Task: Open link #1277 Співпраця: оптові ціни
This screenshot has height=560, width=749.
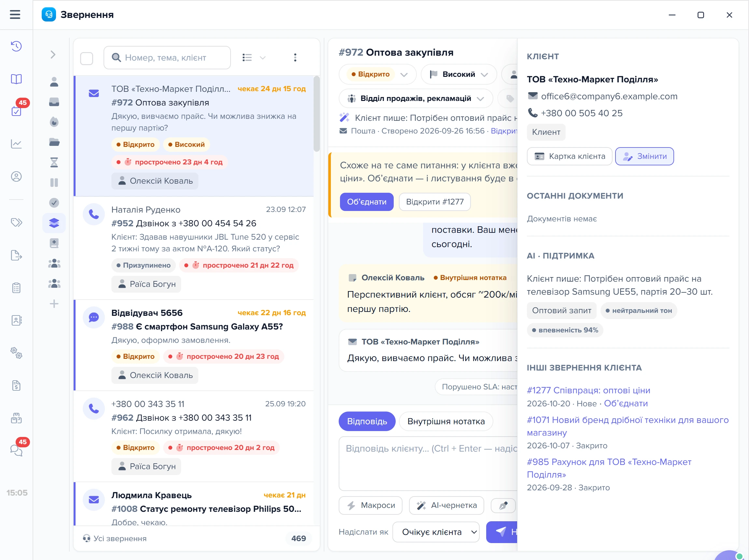Action: click(x=588, y=390)
